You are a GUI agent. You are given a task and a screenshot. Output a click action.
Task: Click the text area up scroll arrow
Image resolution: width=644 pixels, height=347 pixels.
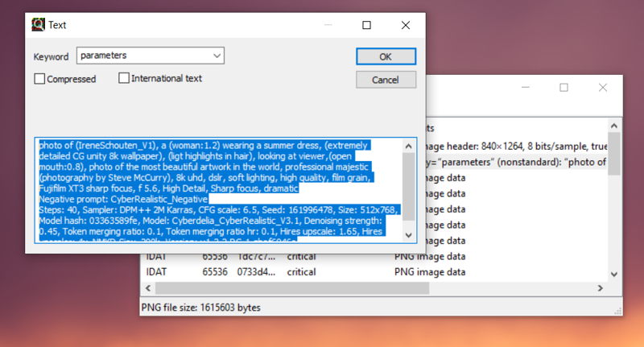pos(408,147)
